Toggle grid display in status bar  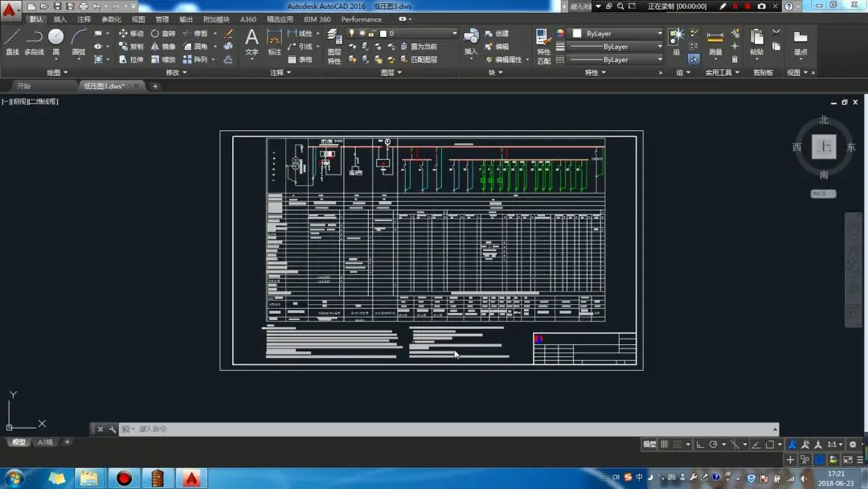pos(665,444)
